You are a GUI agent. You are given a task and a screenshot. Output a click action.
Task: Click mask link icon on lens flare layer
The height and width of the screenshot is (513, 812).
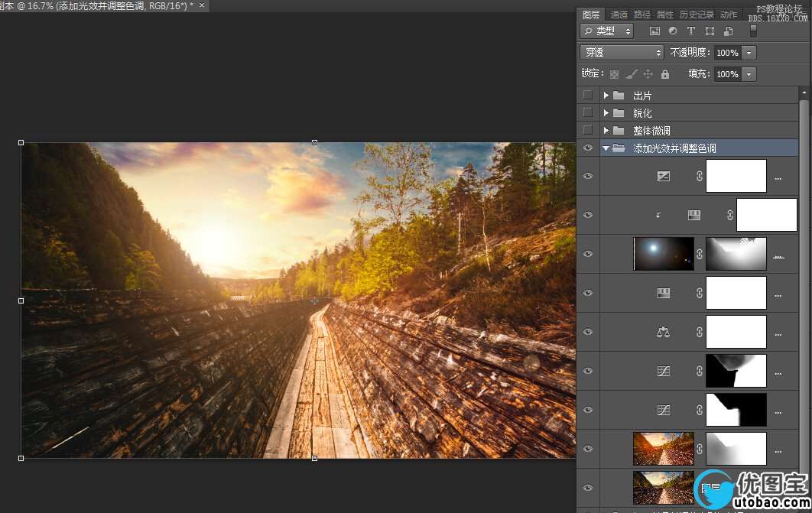(699, 254)
